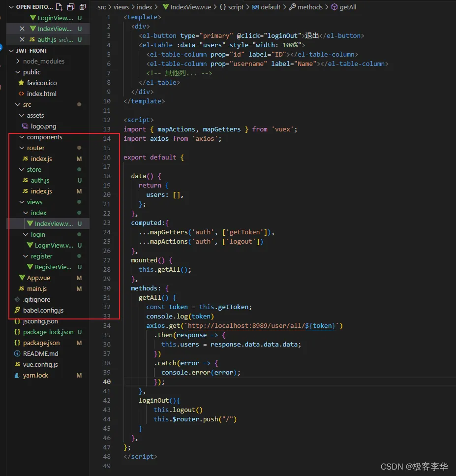Open the vue.config.js file
Image resolution: width=456 pixels, height=476 pixels.
click(40, 365)
